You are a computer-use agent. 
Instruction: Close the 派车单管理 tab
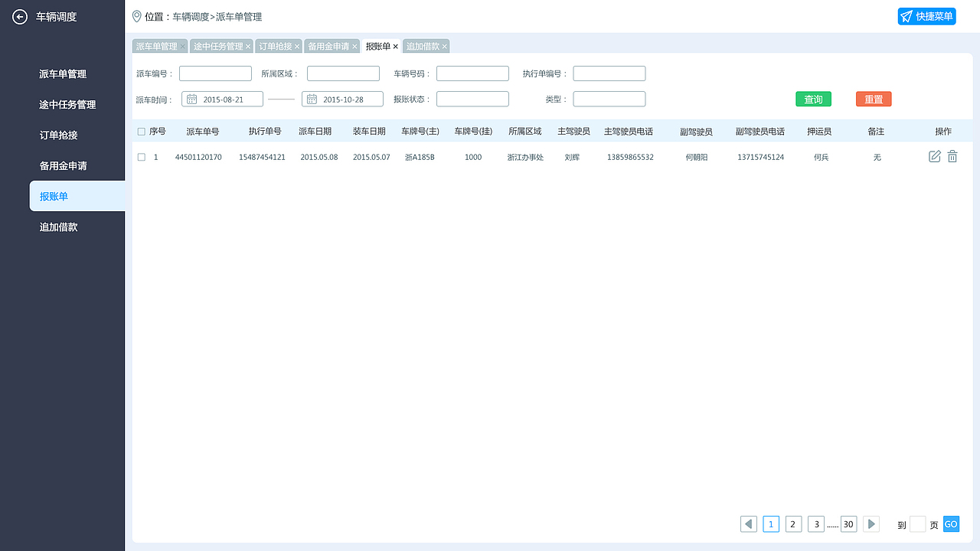pos(182,47)
